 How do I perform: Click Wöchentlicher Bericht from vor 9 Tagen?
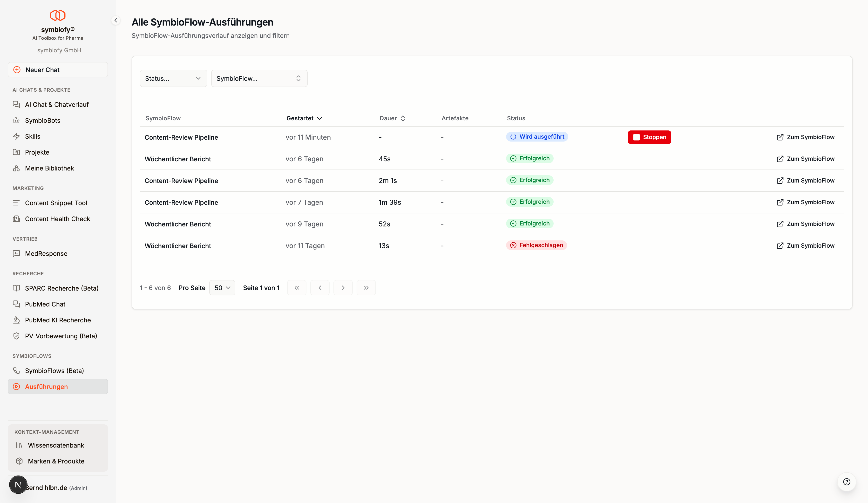178,224
